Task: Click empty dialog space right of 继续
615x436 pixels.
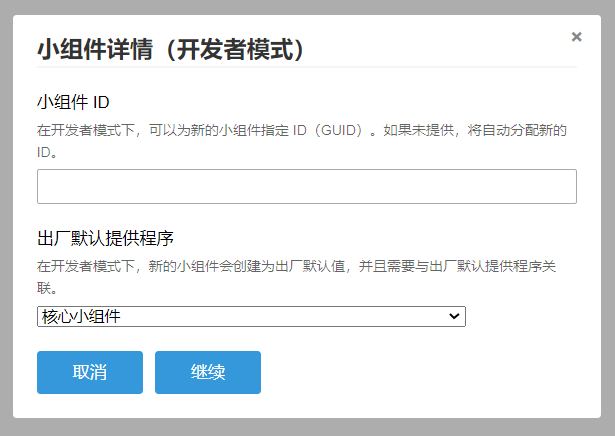Action: pos(420,372)
